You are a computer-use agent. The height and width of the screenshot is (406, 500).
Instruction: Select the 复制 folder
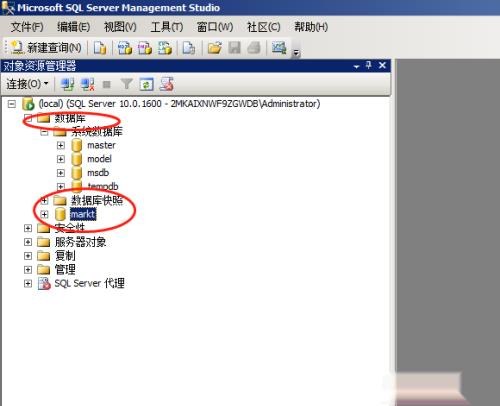coord(65,256)
